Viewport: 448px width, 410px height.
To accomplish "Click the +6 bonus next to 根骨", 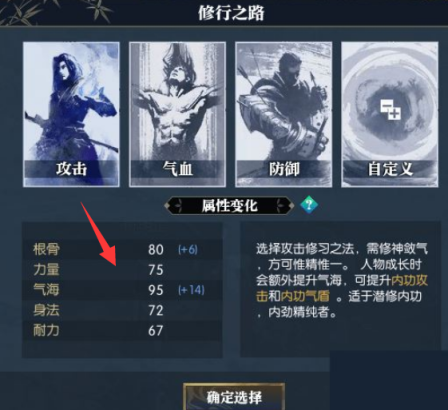I will [188, 249].
